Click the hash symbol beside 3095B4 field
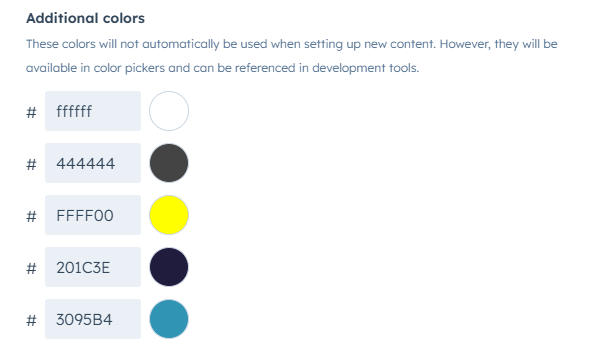This screenshot has height=364, width=600. click(x=31, y=321)
